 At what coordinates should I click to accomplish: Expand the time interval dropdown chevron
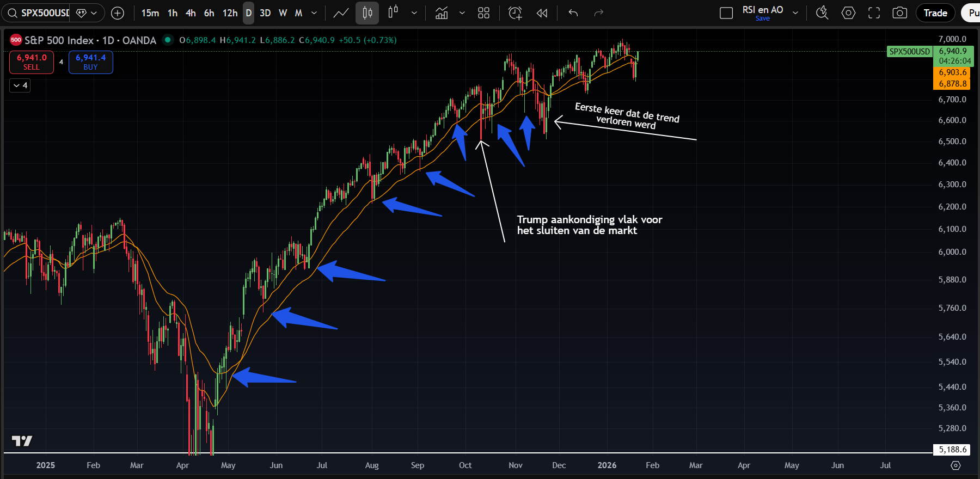314,13
